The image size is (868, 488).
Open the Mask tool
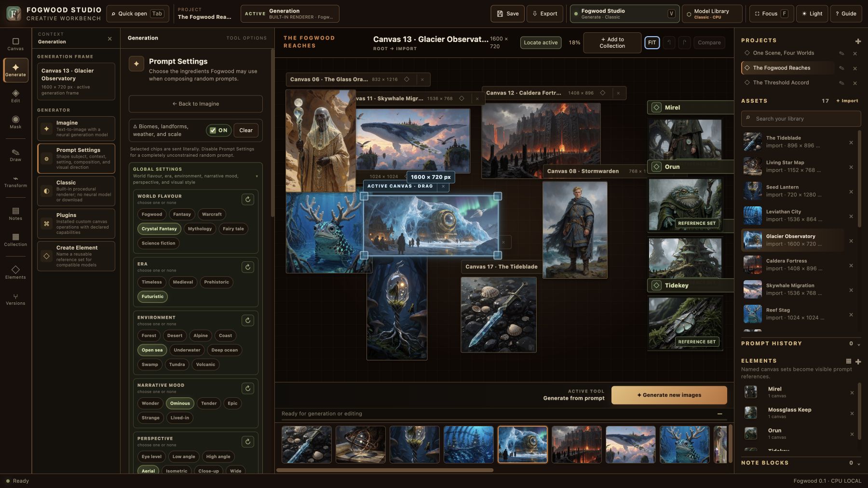(x=15, y=122)
